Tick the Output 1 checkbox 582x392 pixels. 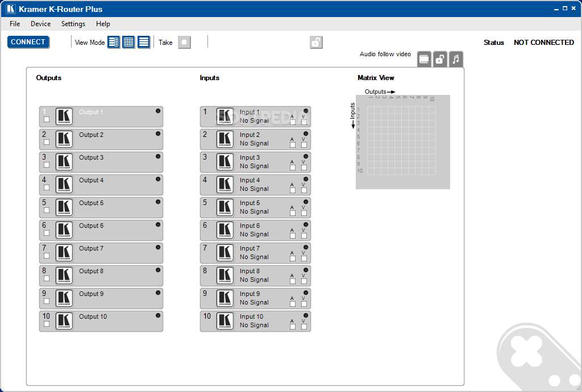[47, 119]
